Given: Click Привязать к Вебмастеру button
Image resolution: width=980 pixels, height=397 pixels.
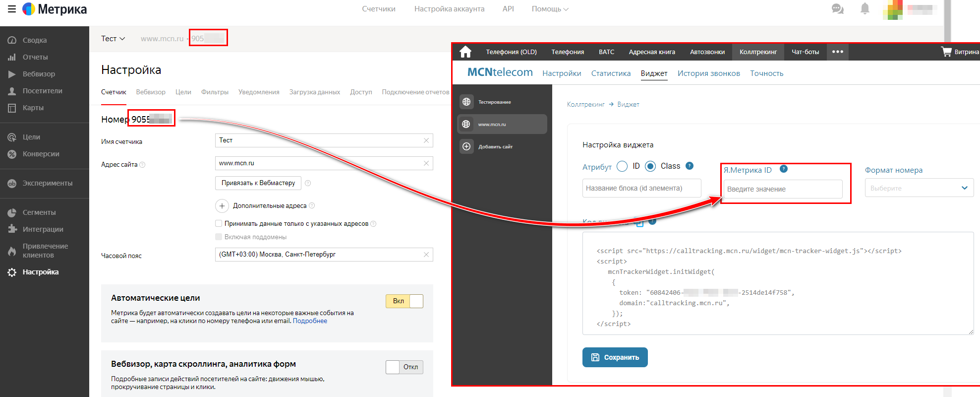Looking at the screenshot, I should click(x=258, y=183).
